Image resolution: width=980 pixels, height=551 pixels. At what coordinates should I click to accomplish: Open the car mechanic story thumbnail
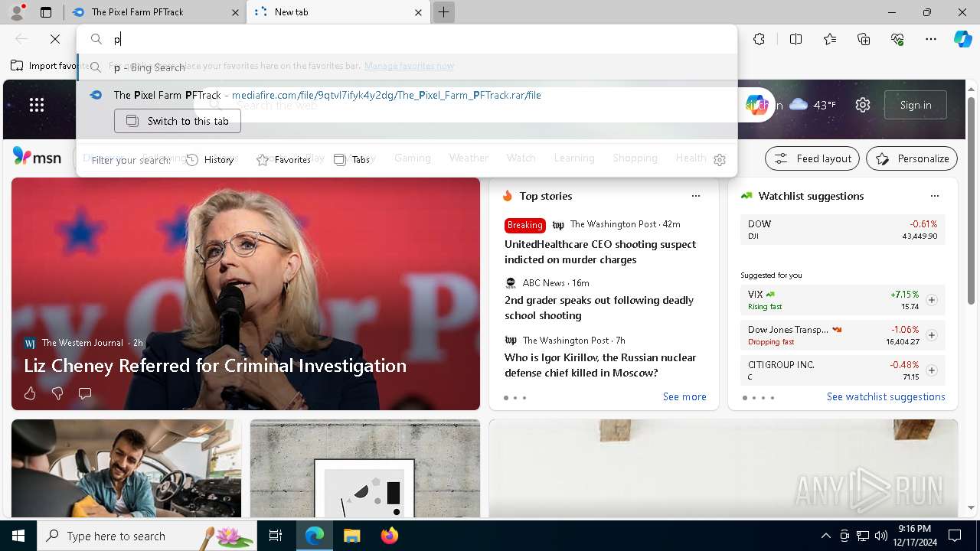pos(126,468)
